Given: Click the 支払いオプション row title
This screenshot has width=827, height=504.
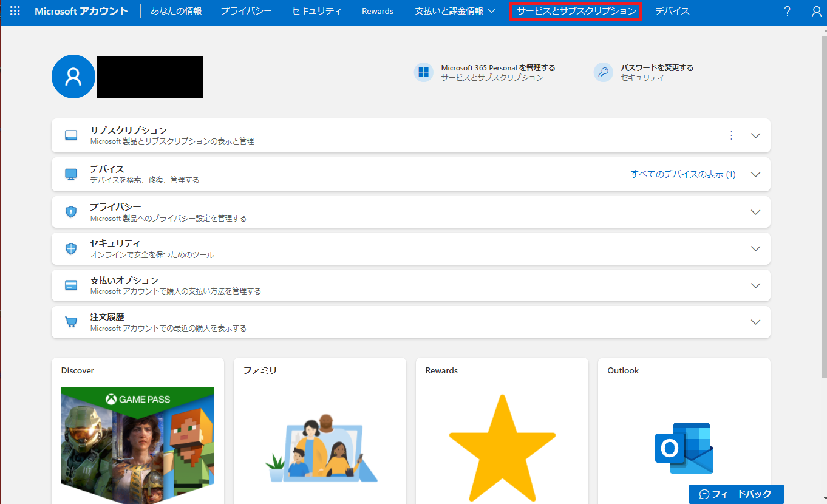Looking at the screenshot, I should tap(124, 281).
